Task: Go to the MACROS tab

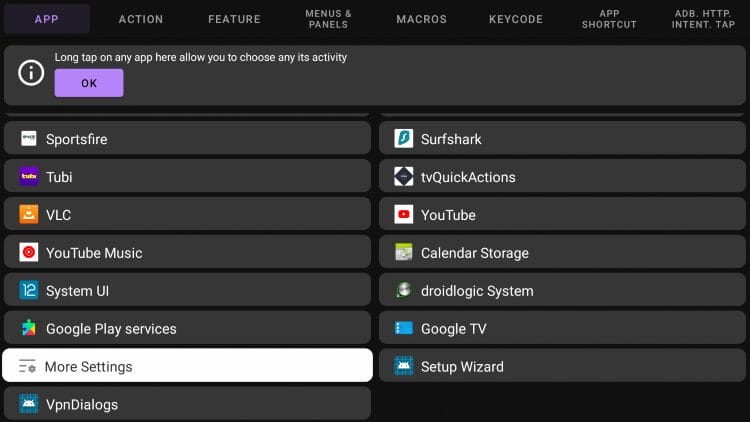Action: pyautogui.click(x=421, y=19)
